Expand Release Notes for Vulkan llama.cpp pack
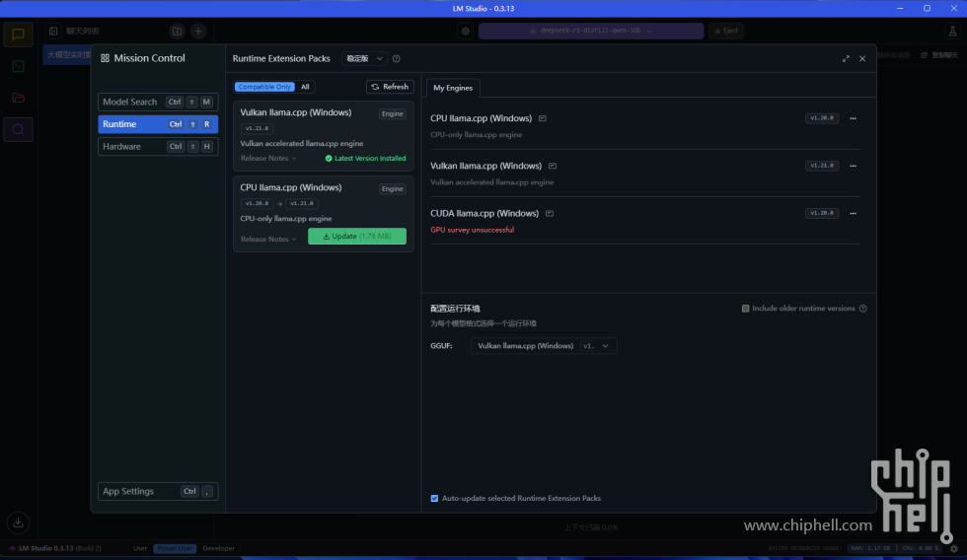 point(268,159)
